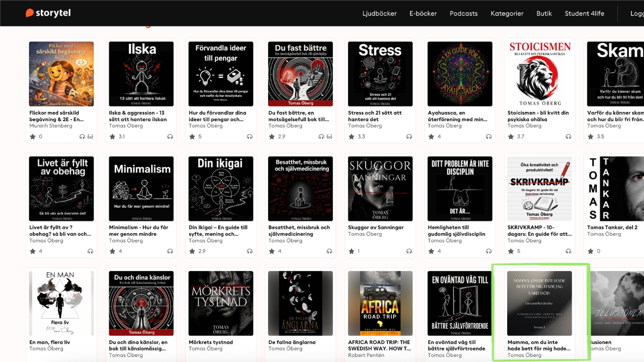Click headphones icon on Stress och 21 sätt card
Viewport: 644px width, 362px height.
409,137
